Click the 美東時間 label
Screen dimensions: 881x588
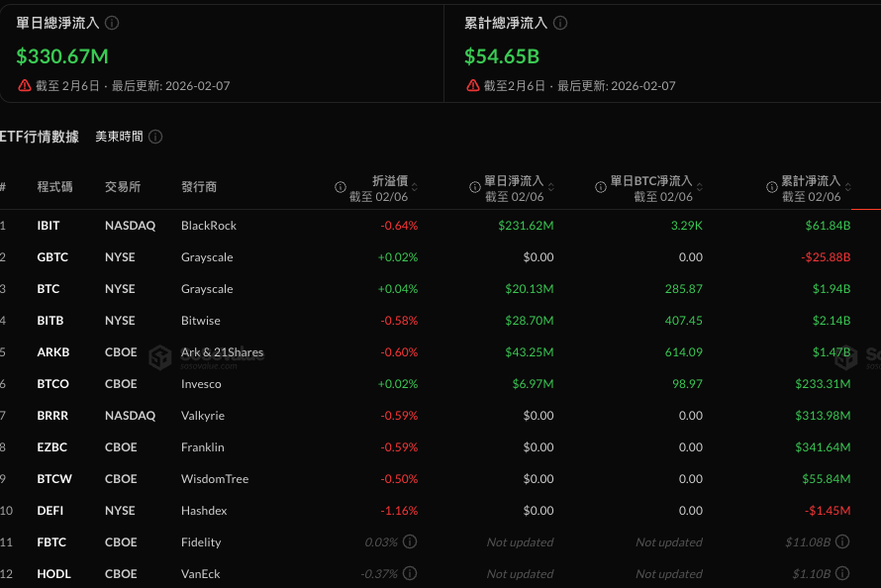pyautogui.click(x=119, y=137)
